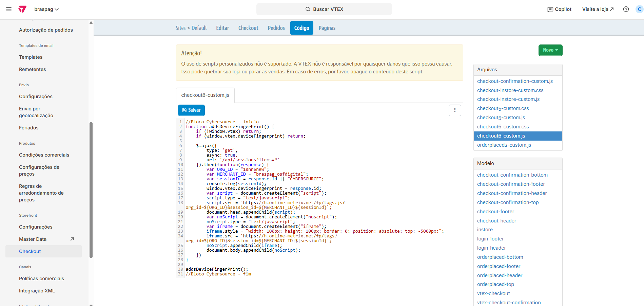Open file checkout-confirmation-custom.js
Image resolution: width=644 pixels, height=306 pixels.
(515, 81)
